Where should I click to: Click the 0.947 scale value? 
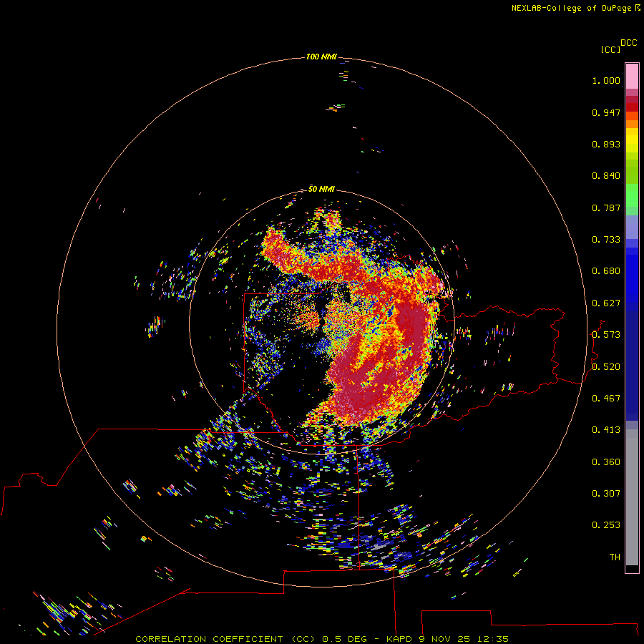[x=606, y=112]
